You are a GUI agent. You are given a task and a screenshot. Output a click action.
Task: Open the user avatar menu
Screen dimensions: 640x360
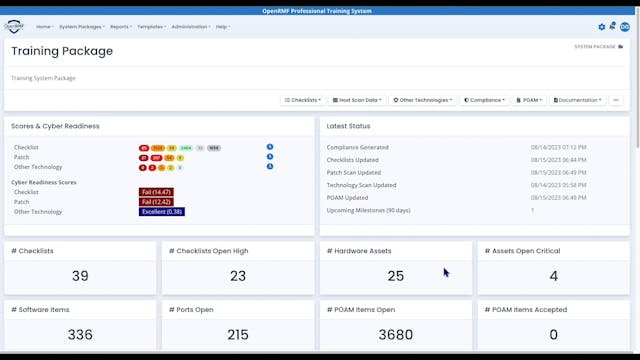coord(624,27)
